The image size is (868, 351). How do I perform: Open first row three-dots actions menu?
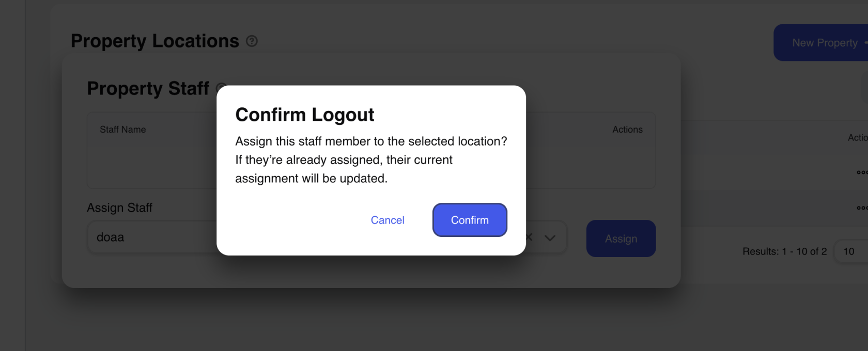pyautogui.click(x=861, y=172)
